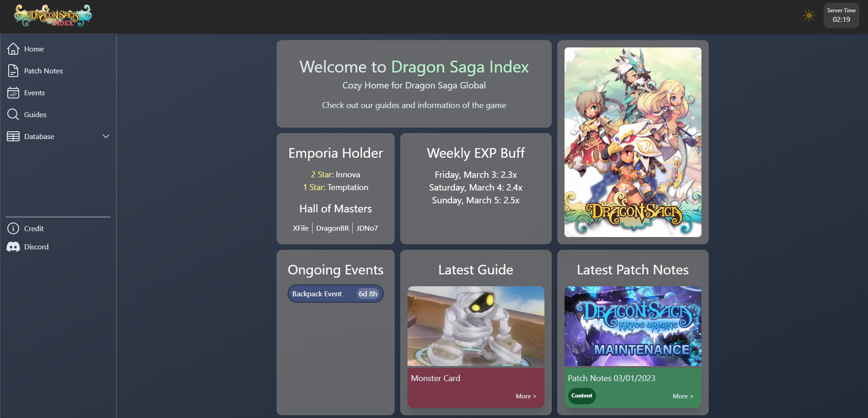Click the Hall of Masters heading

click(x=335, y=209)
